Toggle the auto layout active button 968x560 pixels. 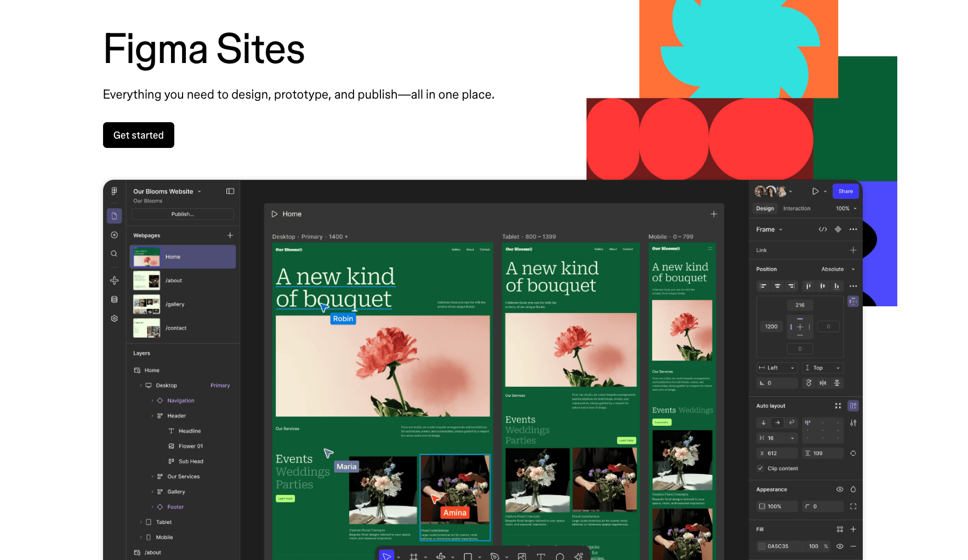pos(853,405)
